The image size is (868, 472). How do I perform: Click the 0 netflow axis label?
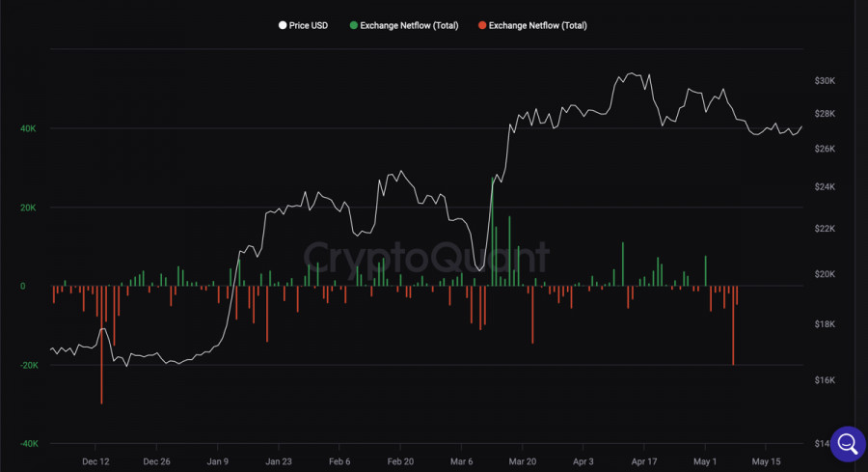point(23,286)
